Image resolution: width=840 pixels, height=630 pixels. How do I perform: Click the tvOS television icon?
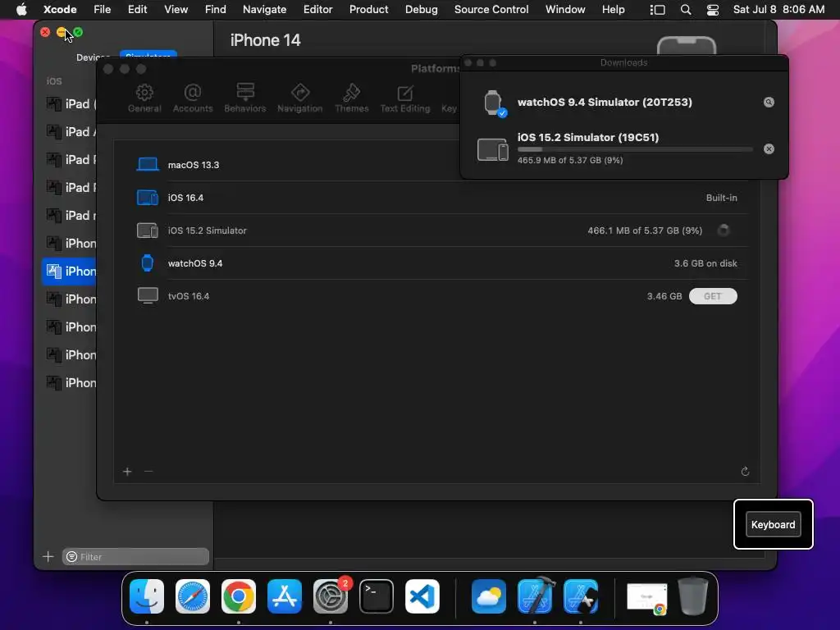tap(148, 295)
